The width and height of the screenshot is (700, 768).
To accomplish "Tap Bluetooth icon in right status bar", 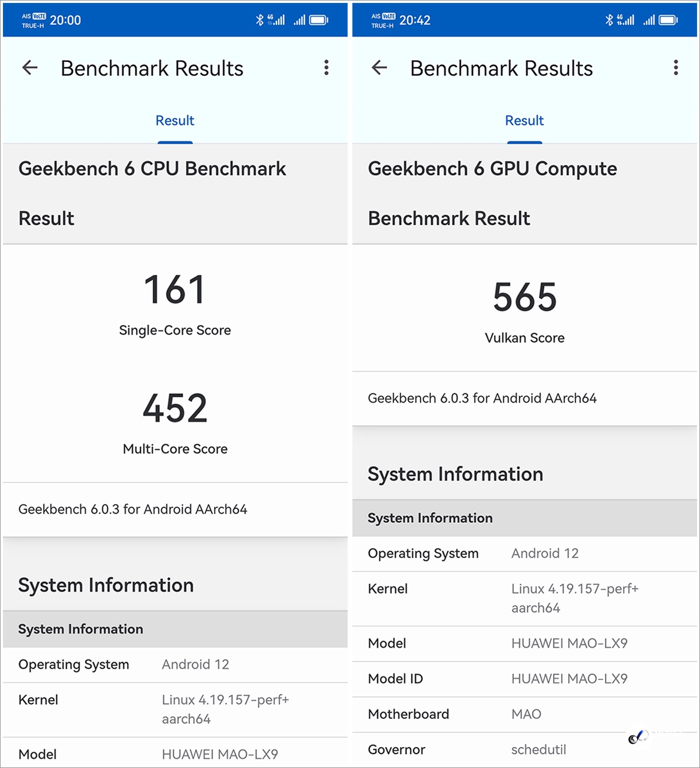I will (609, 20).
